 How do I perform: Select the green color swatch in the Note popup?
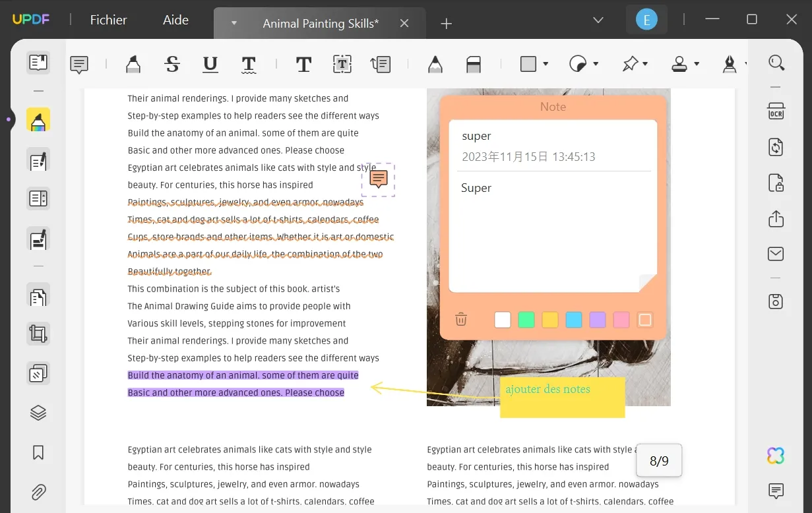point(526,319)
